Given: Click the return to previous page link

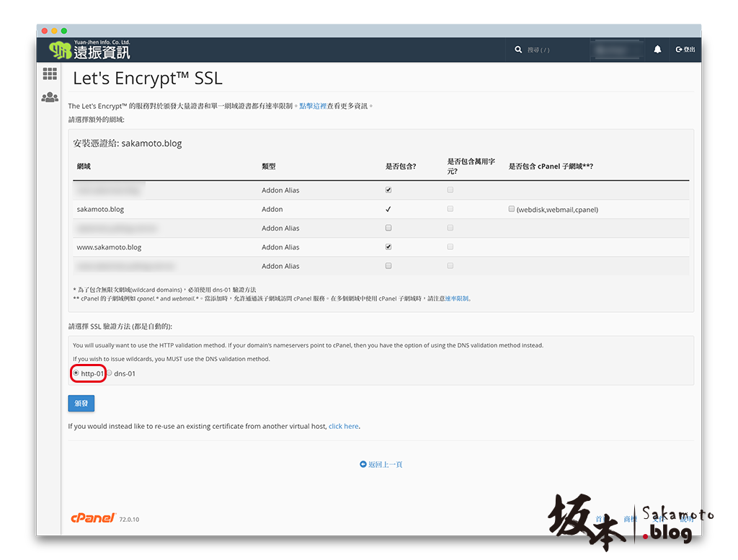Looking at the screenshot, I should [385, 464].
